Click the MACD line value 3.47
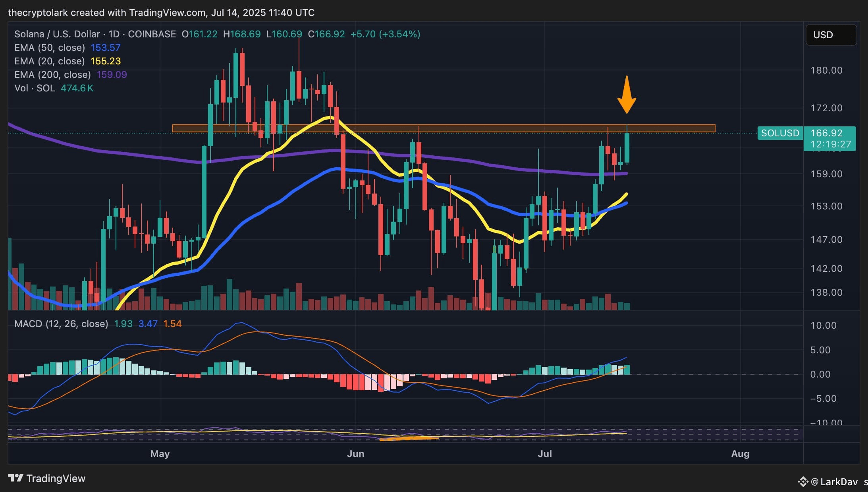 tap(148, 324)
